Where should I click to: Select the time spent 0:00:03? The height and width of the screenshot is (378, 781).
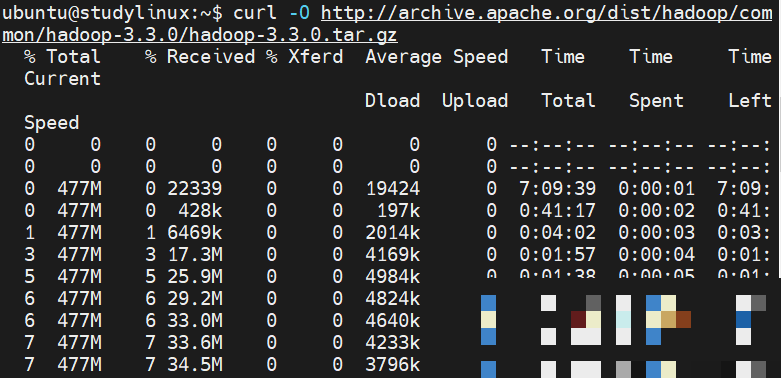[656, 233]
